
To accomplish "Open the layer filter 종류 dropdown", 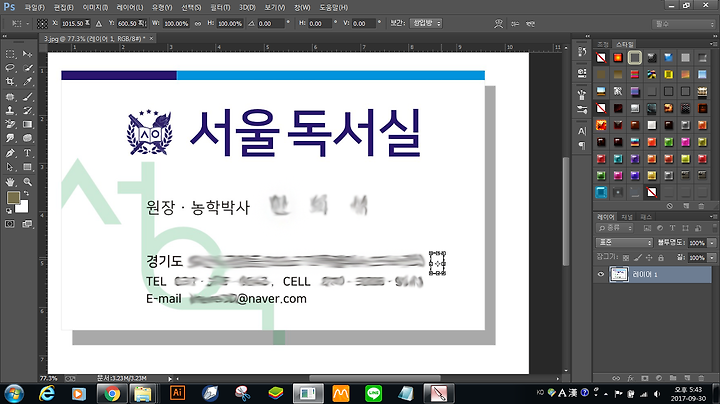I will pos(615,228).
